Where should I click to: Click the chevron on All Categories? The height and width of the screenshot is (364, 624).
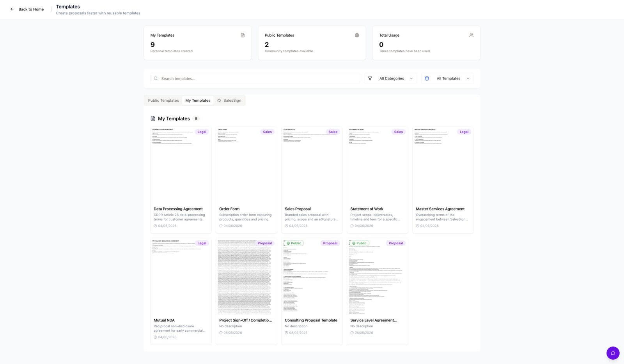click(411, 79)
